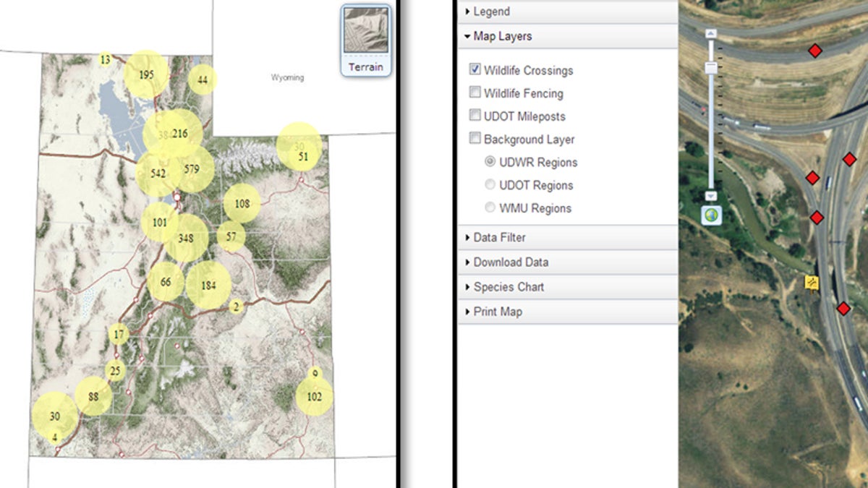This screenshot has height=488, width=868.
Task: Click the zoom-in control on the map slider
Action: [x=711, y=32]
